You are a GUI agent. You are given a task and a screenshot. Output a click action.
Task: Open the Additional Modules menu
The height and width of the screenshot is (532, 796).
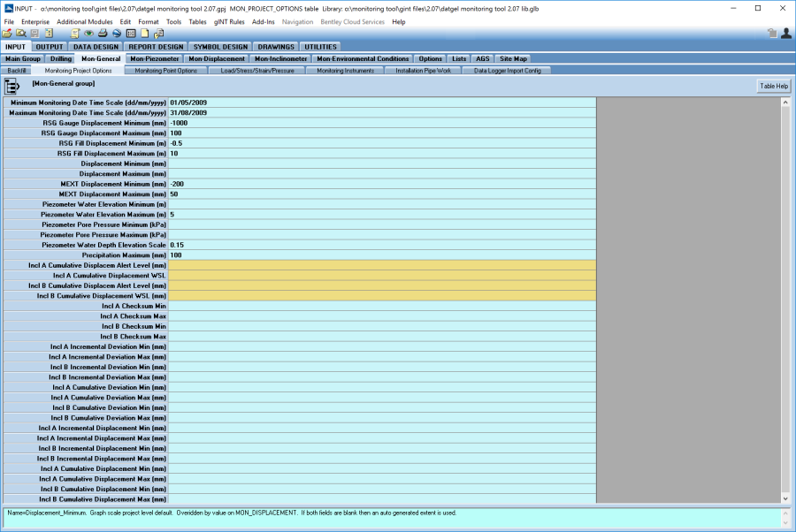pos(85,21)
